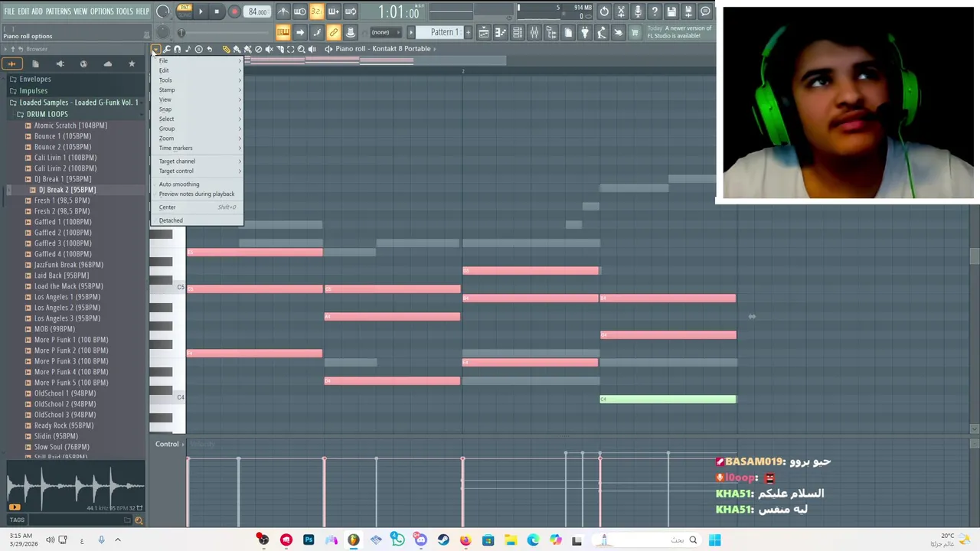Click the Stop transport button
The image size is (980, 551).
pos(217,11)
